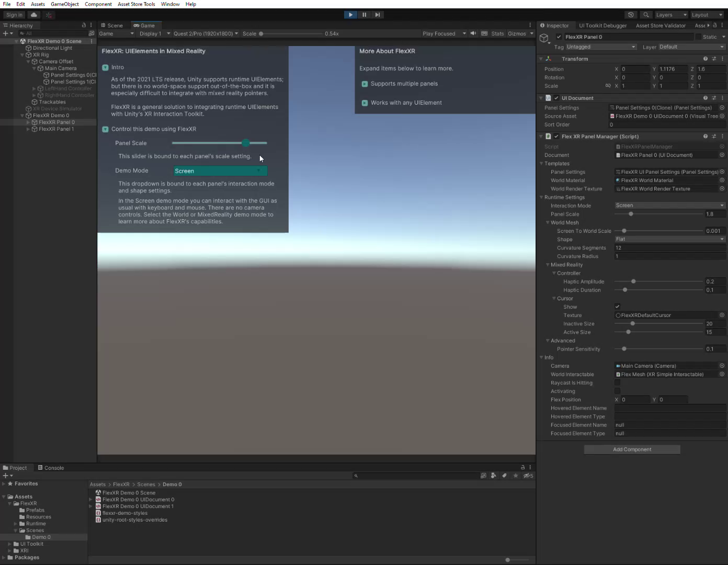Open the Tag Untagged dropdown
Viewport: 728px width, 565px height.
pos(601,47)
